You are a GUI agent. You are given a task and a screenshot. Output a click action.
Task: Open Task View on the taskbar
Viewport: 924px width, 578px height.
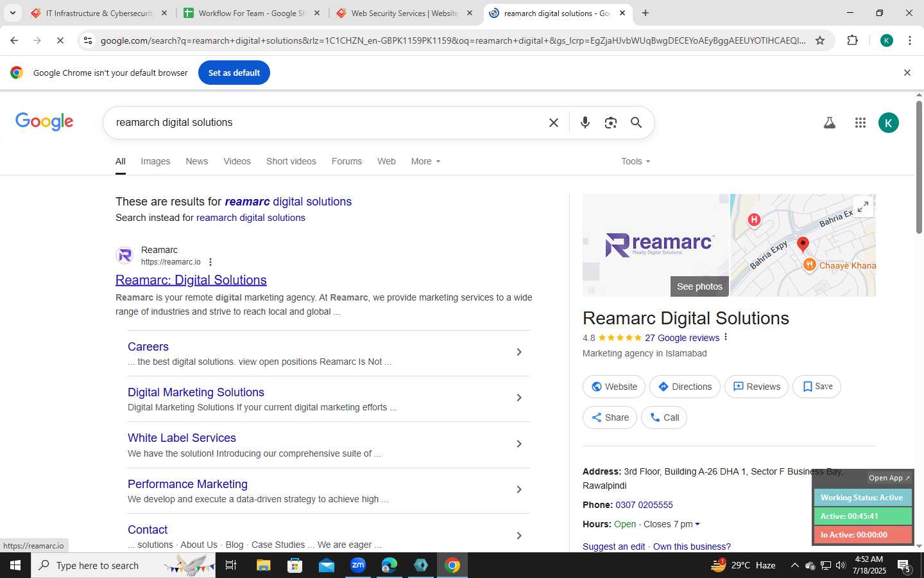click(231, 565)
